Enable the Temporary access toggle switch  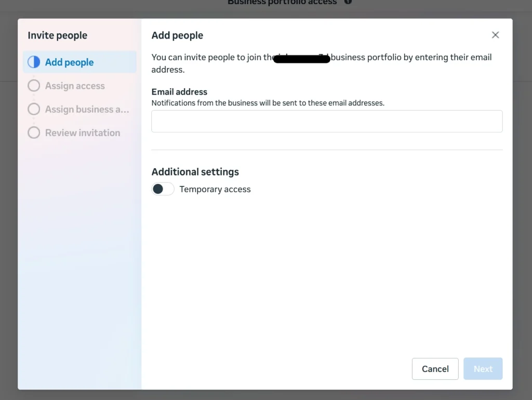163,189
